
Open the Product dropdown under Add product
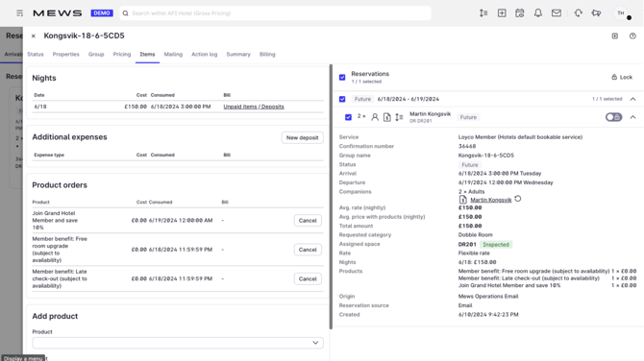[x=178, y=343]
